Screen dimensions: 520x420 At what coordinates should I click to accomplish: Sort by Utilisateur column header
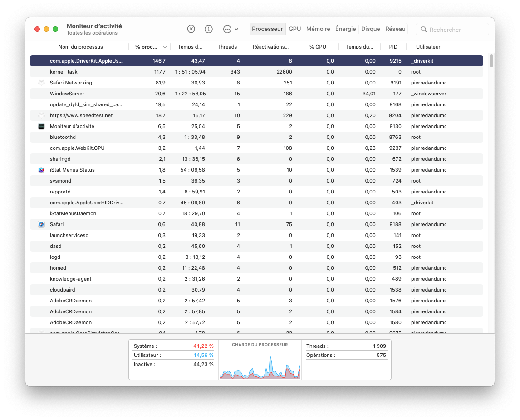428,47
